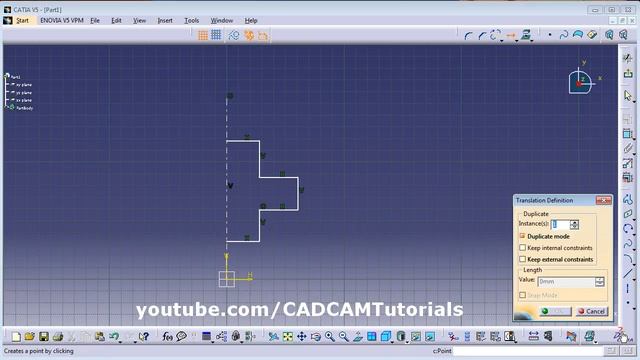Expand the Mirror transformation dropdown arrow
The width and height of the screenshot is (640, 360).
click(516, 40)
